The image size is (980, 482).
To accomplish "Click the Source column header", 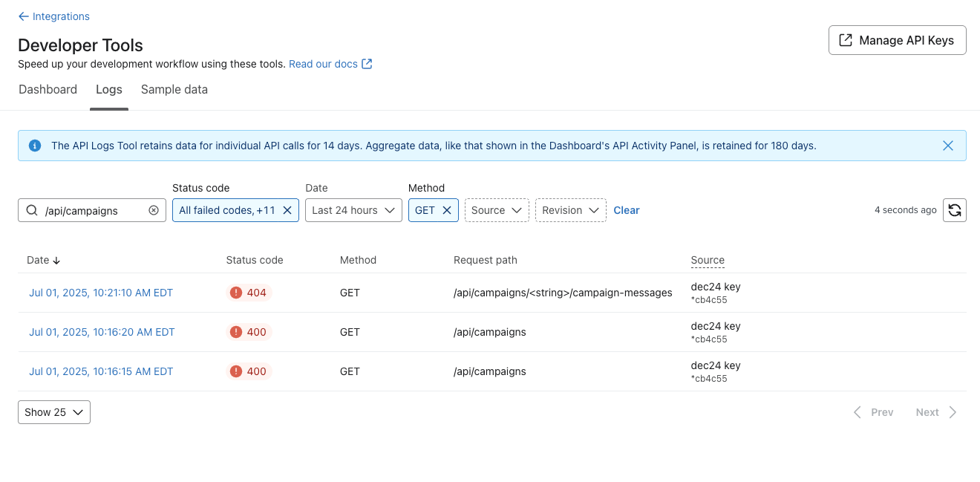I will pyautogui.click(x=708, y=260).
